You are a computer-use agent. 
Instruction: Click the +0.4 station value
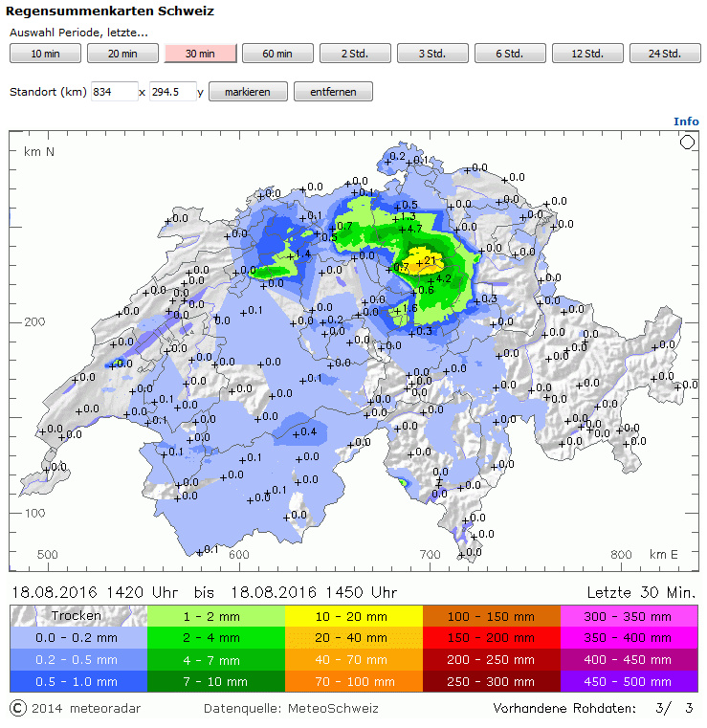point(304,432)
